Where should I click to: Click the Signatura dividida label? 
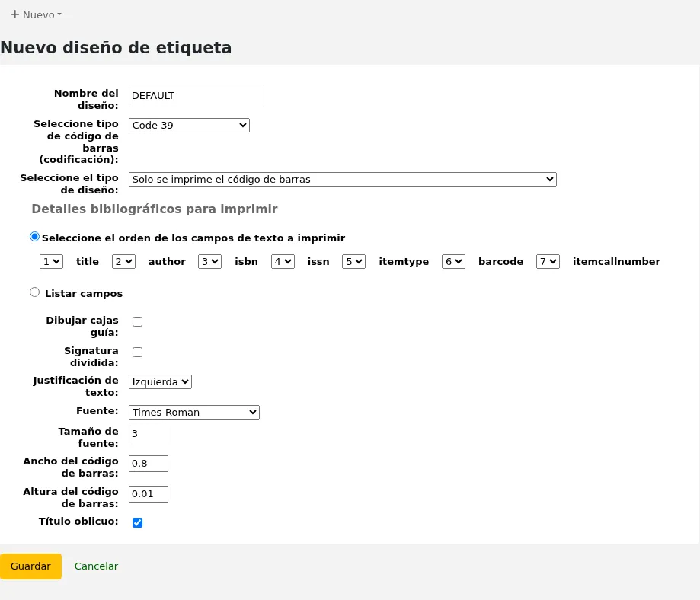(91, 356)
